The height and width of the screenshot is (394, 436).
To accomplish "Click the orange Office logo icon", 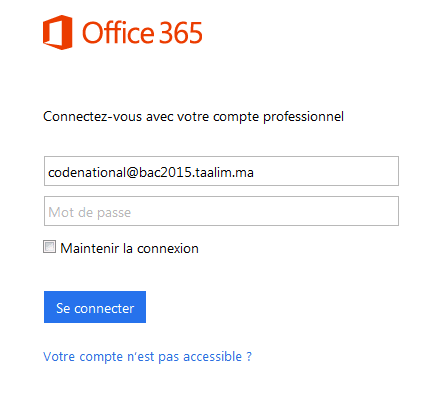I will click(58, 32).
